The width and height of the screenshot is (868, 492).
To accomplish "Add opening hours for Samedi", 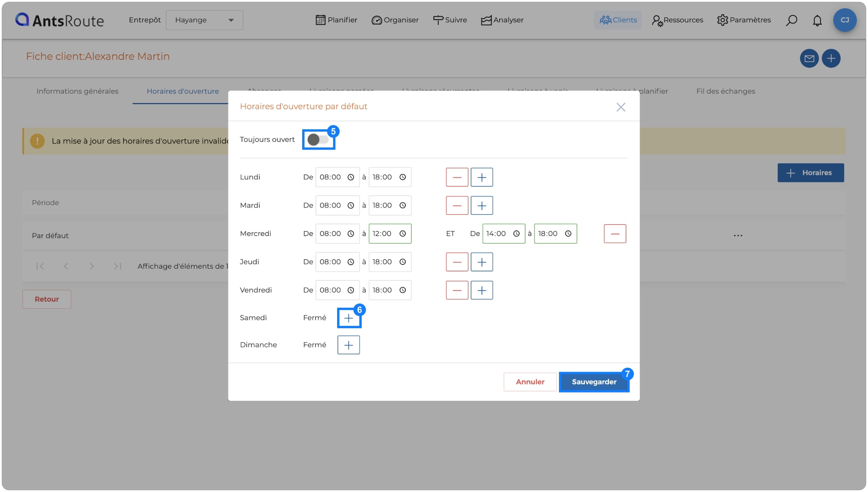I will click(x=349, y=318).
